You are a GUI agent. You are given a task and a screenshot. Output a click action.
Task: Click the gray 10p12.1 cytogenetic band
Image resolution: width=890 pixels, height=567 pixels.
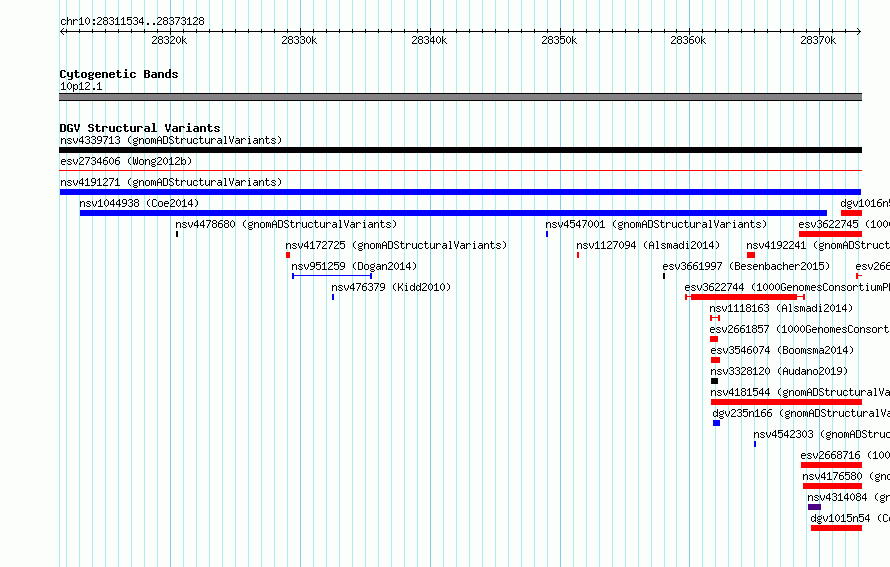click(460, 97)
